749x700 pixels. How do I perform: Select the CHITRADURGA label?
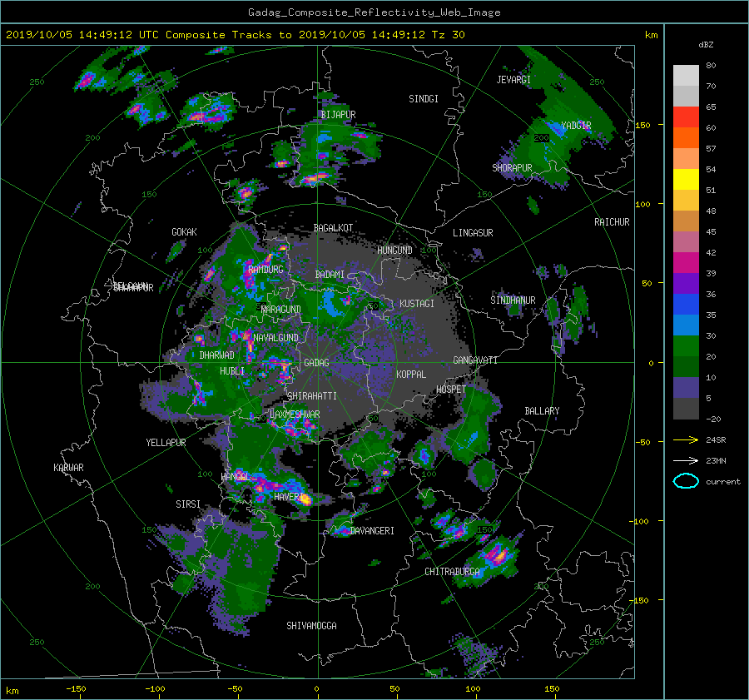coord(452,572)
